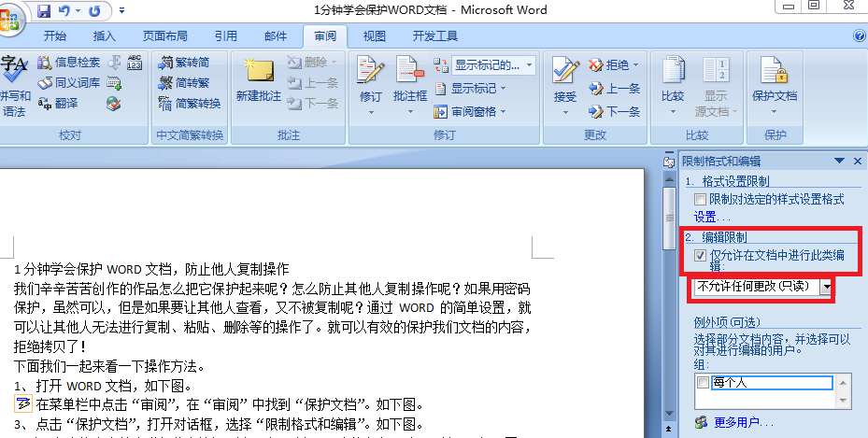Redo with the quick access repeat icon
Screen dimensions: 868x438
(94, 10)
